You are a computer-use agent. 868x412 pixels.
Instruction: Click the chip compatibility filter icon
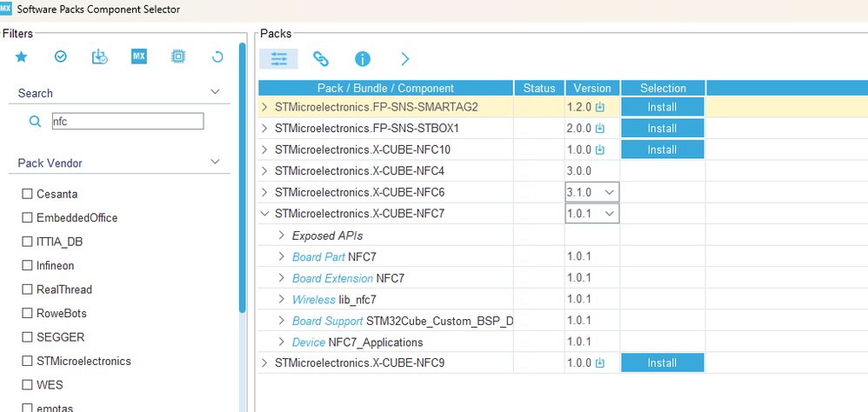click(x=178, y=56)
